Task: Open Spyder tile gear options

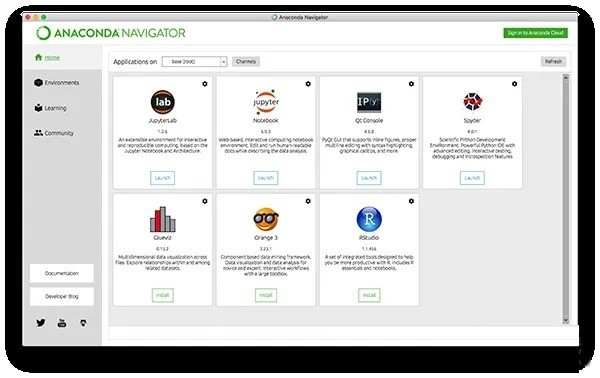Action: [x=514, y=84]
